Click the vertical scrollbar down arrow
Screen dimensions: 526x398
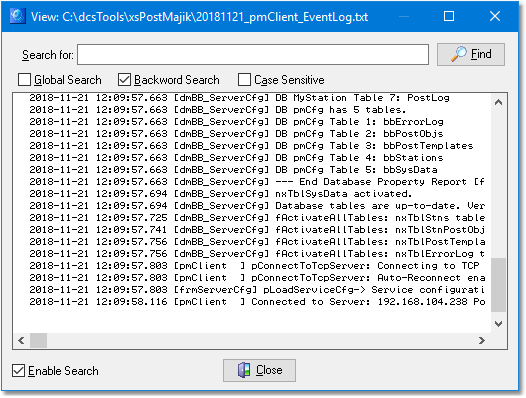498,324
